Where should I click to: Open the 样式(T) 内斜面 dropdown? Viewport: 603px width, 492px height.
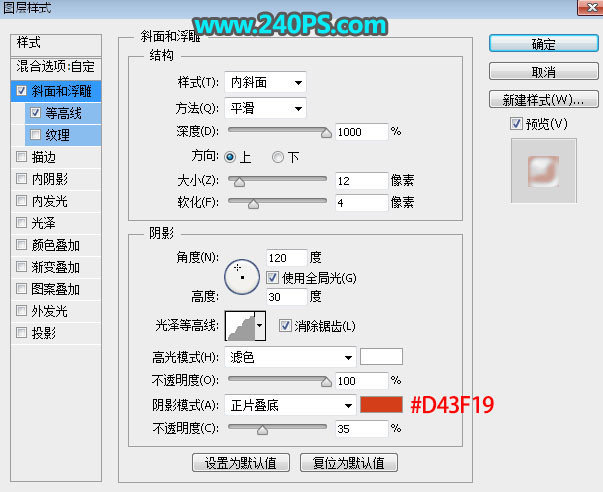[x=265, y=82]
